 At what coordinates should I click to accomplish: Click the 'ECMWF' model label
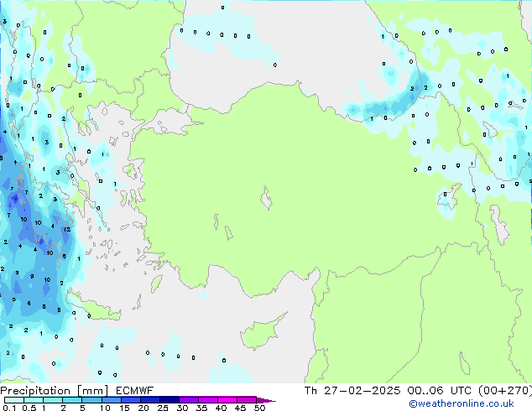(x=135, y=391)
